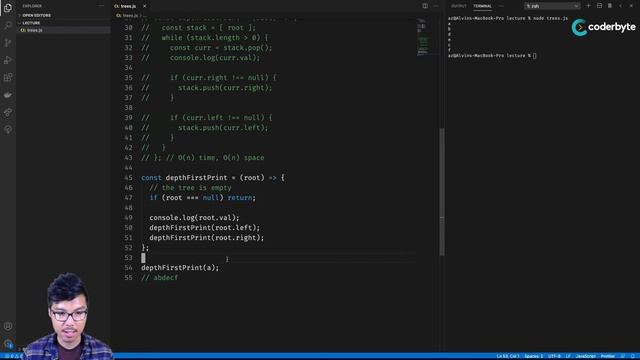Click 'node trees.js' command in terminal
The image size is (640, 360).
[x=551, y=18]
